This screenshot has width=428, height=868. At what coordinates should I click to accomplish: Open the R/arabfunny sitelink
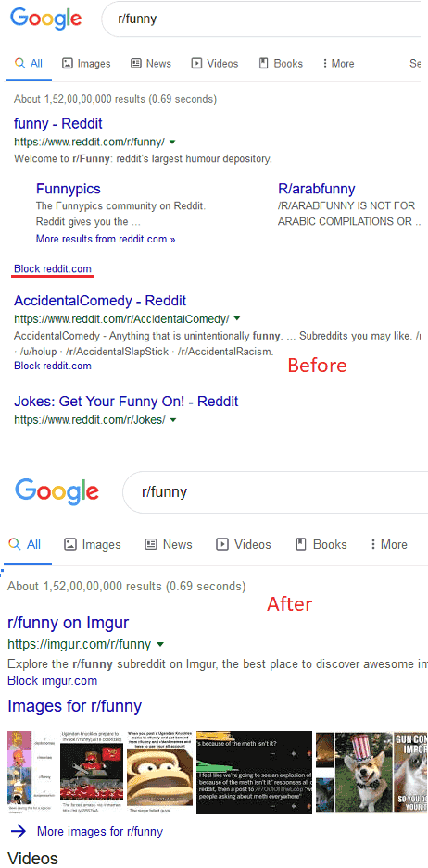coord(317,189)
